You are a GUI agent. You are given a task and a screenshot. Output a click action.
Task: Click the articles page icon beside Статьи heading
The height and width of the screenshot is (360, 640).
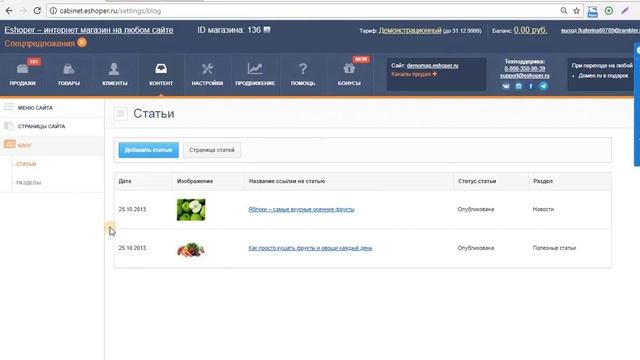pyautogui.click(x=120, y=113)
